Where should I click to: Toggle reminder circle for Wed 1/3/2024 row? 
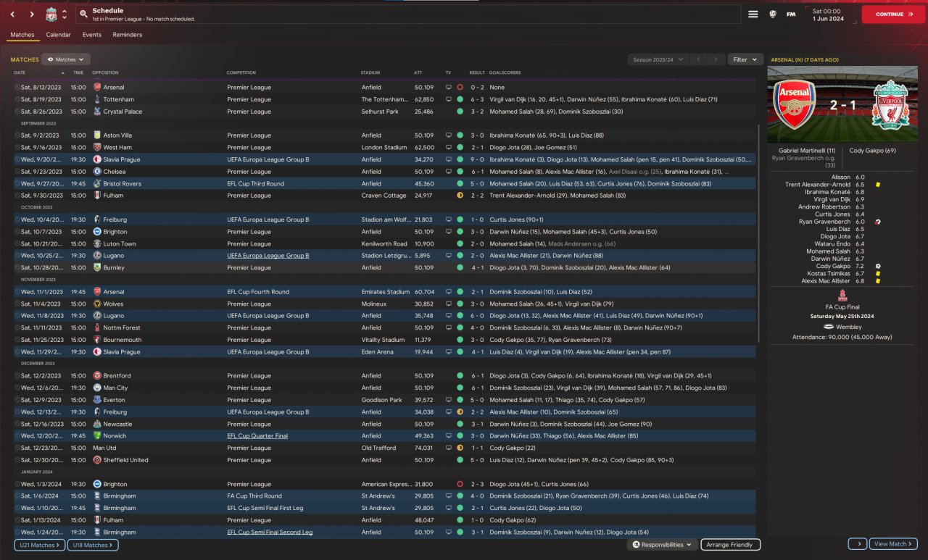point(17,484)
